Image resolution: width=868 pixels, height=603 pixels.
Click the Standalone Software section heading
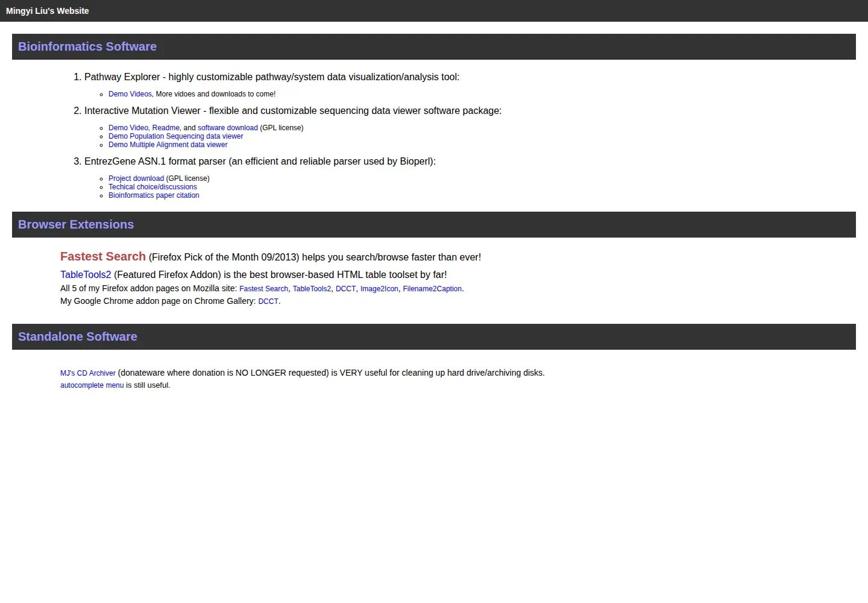77,336
